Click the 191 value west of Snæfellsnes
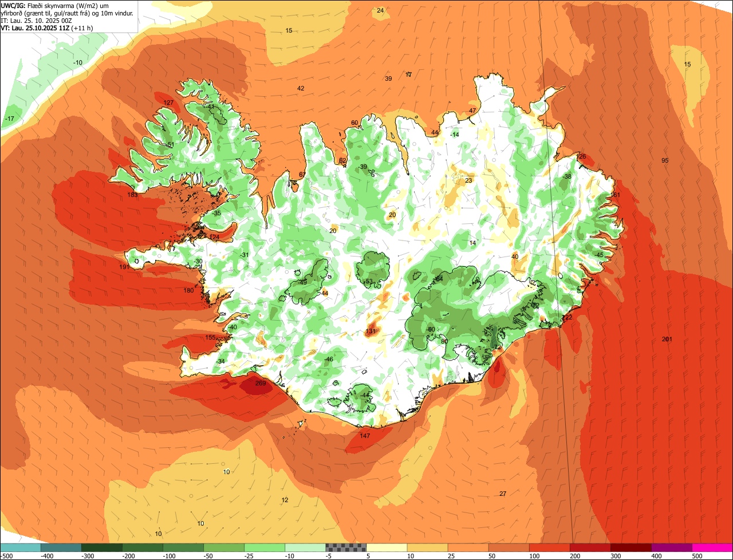Viewport: 733px width, 560px height. 124,267
